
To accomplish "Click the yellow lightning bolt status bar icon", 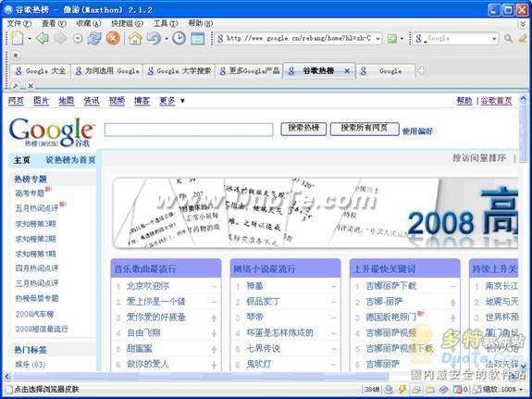I will coord(402,389).
